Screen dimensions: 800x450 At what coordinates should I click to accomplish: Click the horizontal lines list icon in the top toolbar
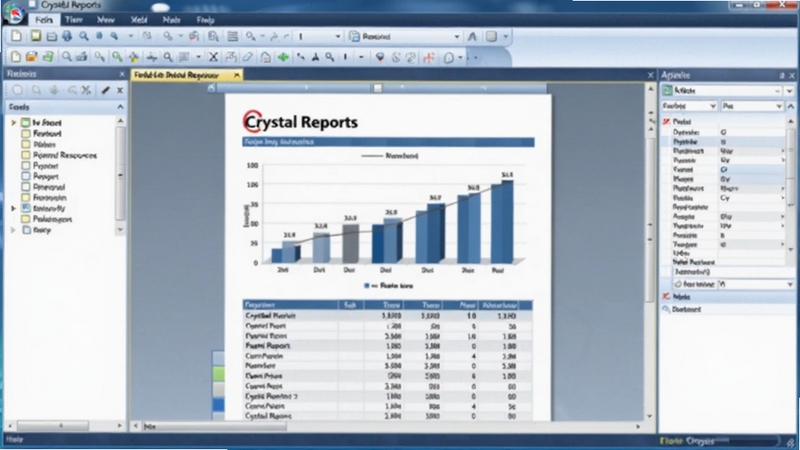pos(233,36)
